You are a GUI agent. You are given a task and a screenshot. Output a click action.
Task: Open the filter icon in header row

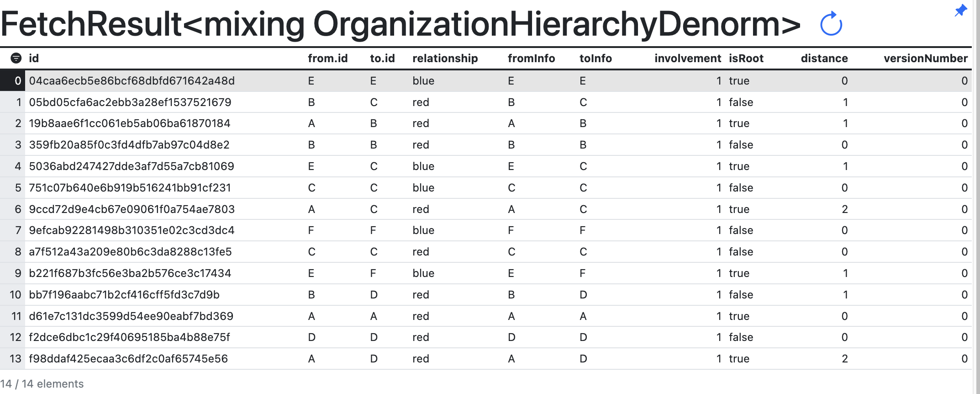click(x=16, y=58)
